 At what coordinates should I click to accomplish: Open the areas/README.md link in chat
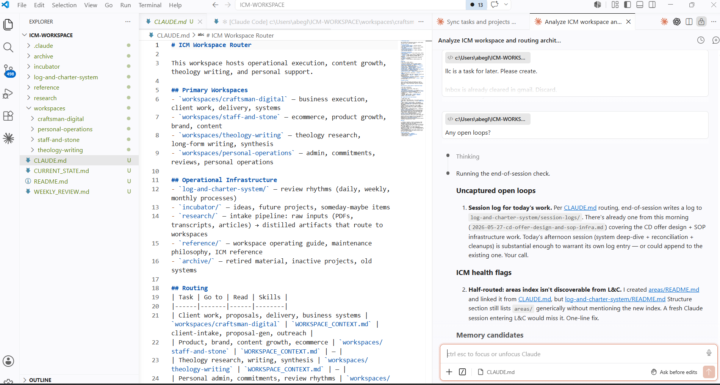click(673, 289)
